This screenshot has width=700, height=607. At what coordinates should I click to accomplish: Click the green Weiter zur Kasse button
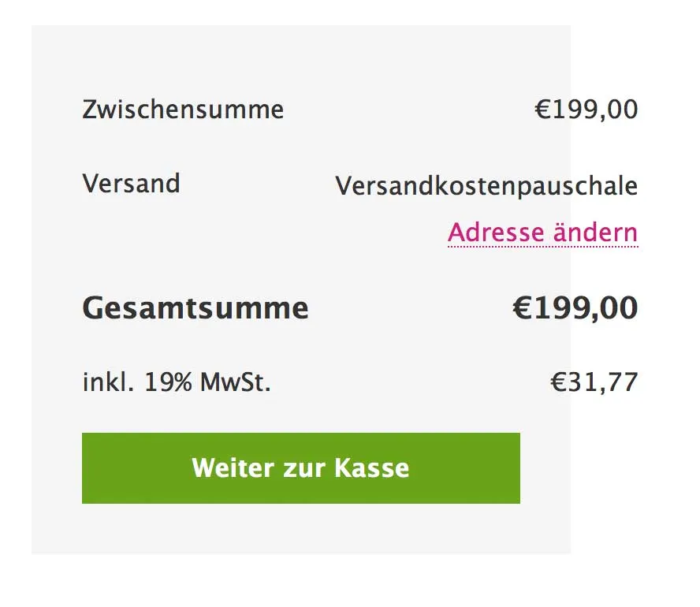tap(301, 468)
